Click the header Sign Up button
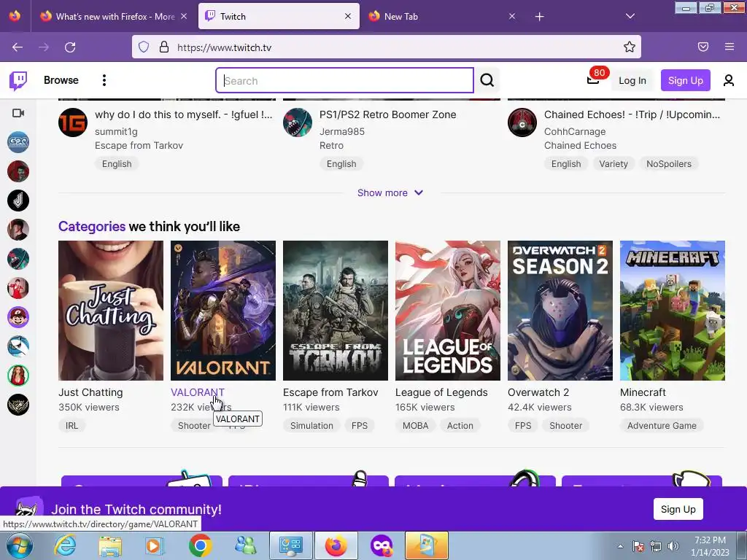Screen dimensions: 747x560 pyautogui.click(x=685, y=80)
